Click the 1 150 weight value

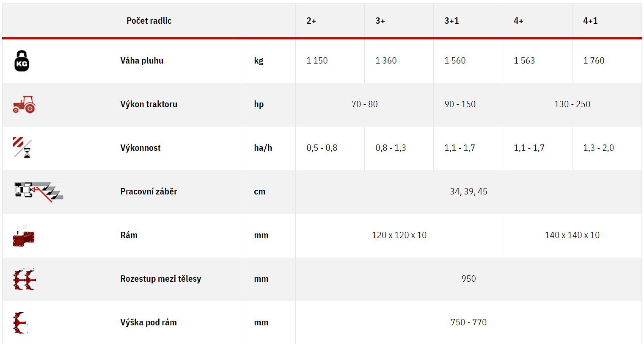(317, 61)
